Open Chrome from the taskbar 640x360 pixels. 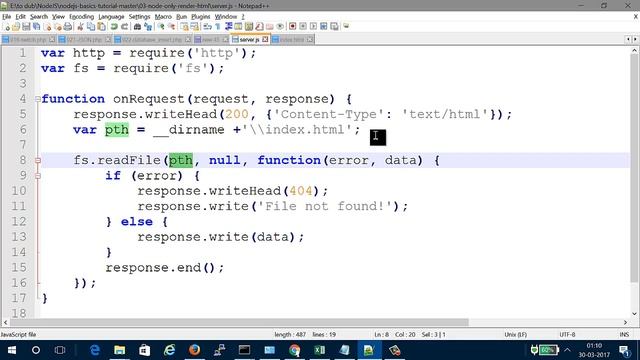294,350
